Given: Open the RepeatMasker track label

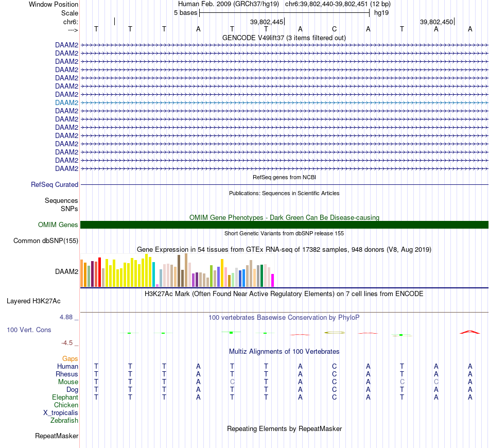Looking at the screenshot, I should (x=57, y=436).
